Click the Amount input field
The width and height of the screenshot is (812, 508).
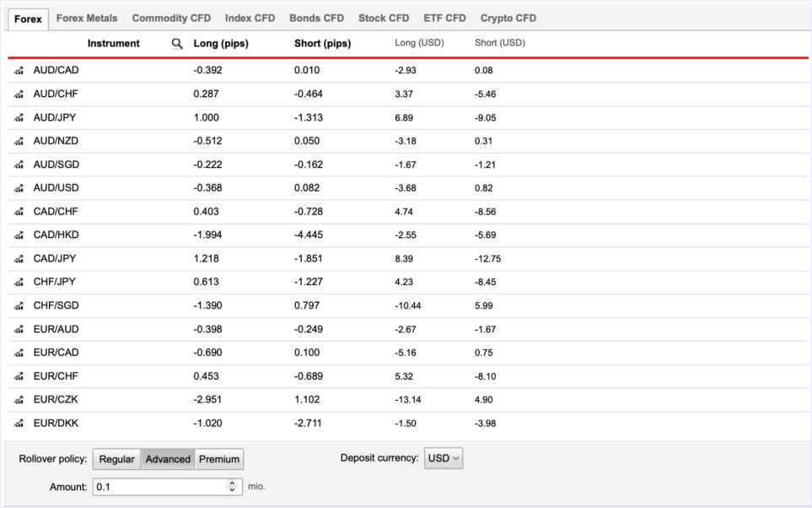(159, 487)
